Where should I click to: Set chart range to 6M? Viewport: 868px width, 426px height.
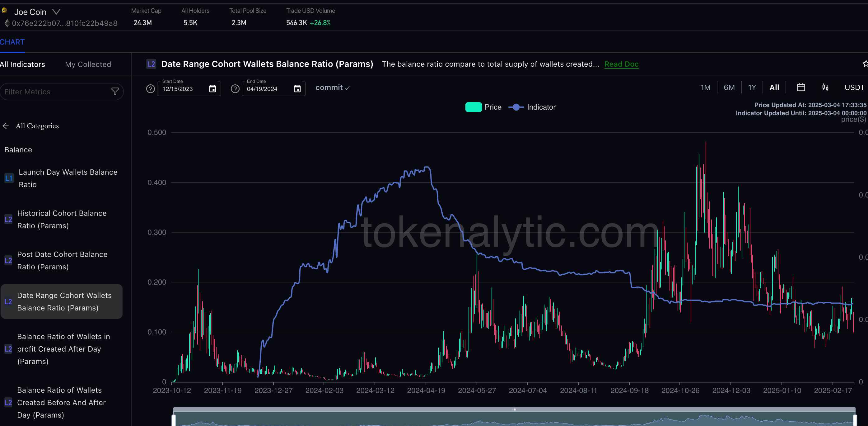click(729, 88)
